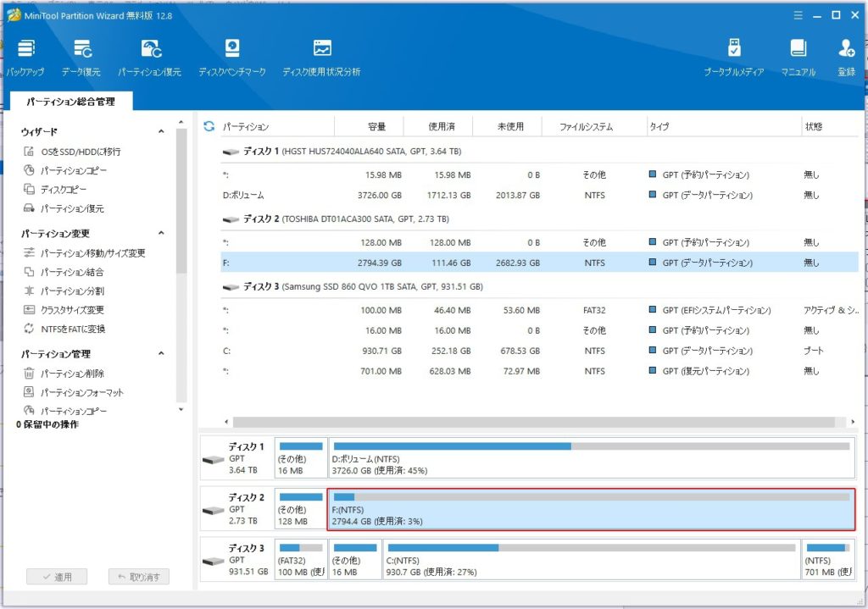Open the hamburger menu in title bar

(797, 15)
